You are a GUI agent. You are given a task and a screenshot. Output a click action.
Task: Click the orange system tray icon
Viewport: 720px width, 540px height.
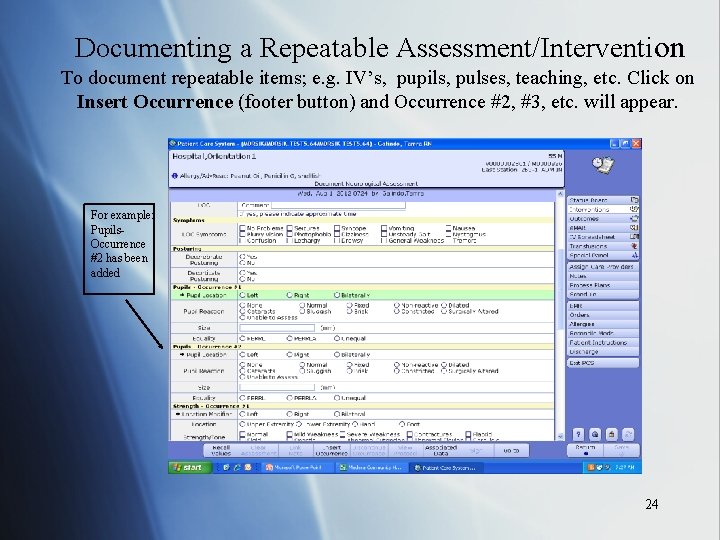[591, 467]
